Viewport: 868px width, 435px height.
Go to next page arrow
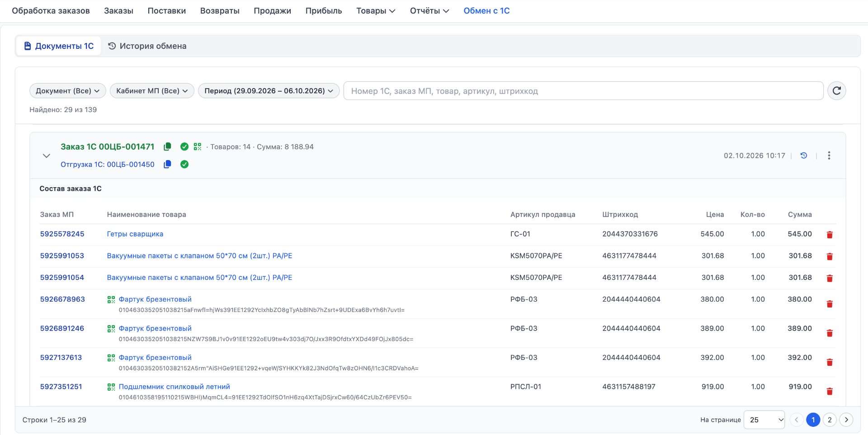click(x=846, y=420)
